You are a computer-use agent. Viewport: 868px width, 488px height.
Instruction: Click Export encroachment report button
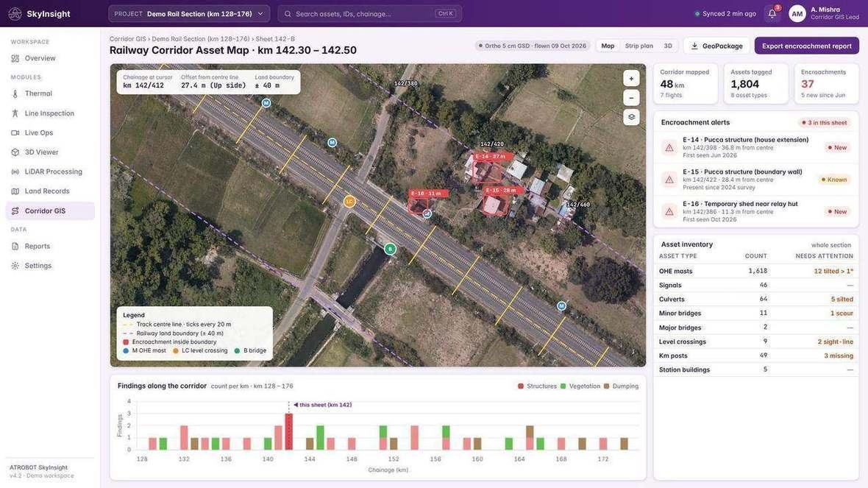806,46
